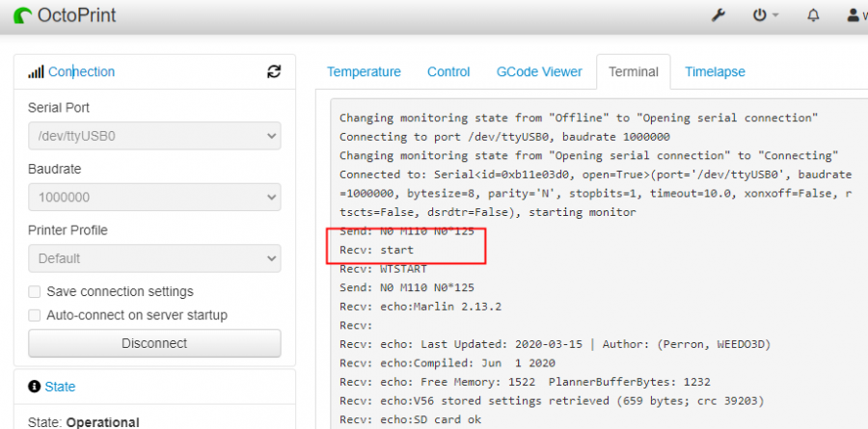868x429 pixels.
Task: Select the Timelapse tab
Action: tap(715, 72)
